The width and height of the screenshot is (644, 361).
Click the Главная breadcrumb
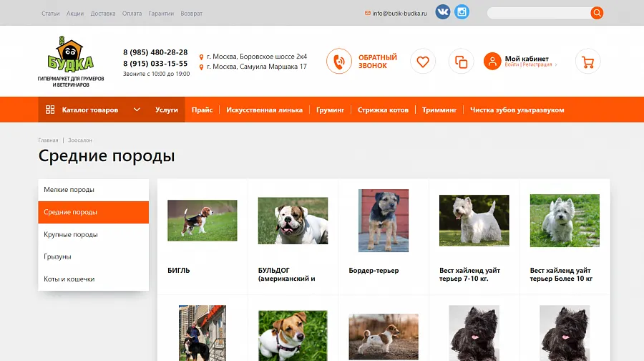pos(48,140)
